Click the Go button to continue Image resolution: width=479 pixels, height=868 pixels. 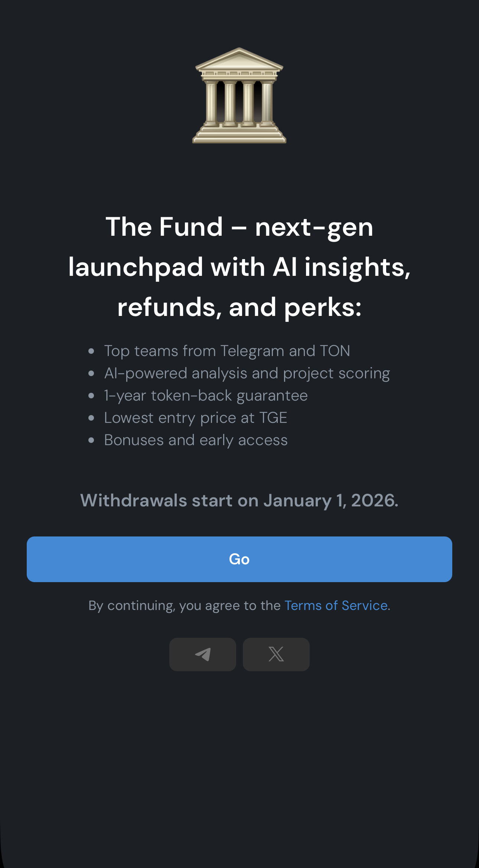[x=239, y=559]
